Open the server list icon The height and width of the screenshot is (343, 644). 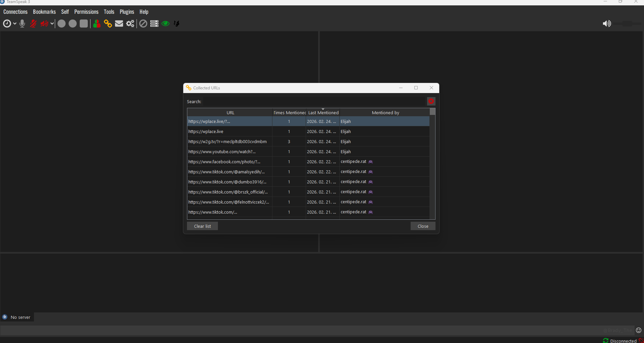tap(154, 24)
